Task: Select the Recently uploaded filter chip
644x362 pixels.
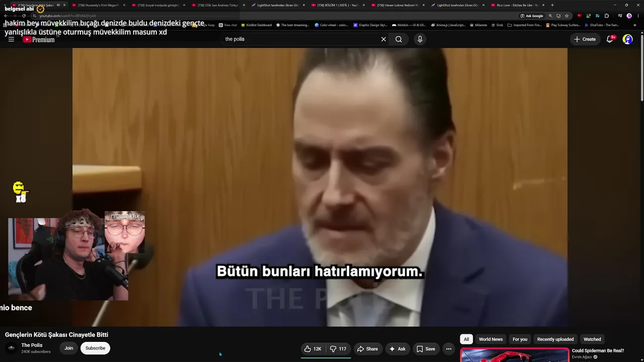Action: point(555,339)
